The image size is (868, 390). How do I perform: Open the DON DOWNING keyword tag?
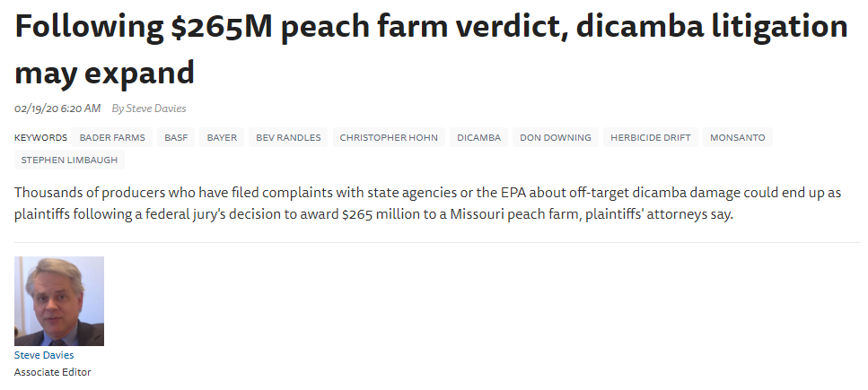pos(555,138)
